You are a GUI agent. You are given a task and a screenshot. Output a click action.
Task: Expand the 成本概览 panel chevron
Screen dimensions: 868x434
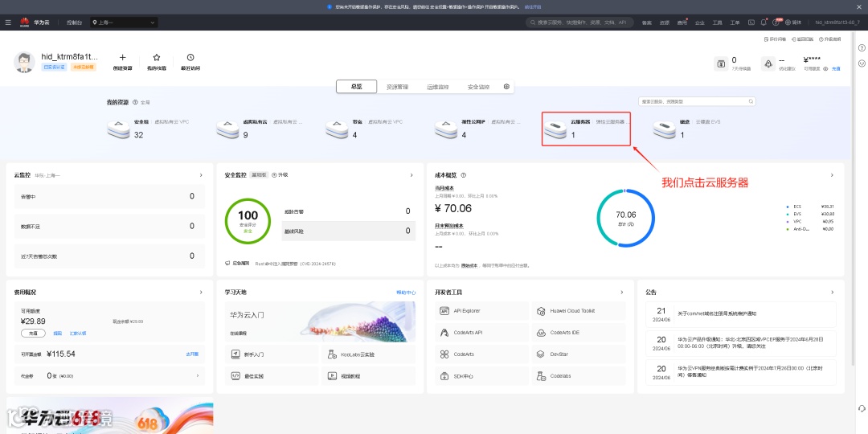pos(832,175)
